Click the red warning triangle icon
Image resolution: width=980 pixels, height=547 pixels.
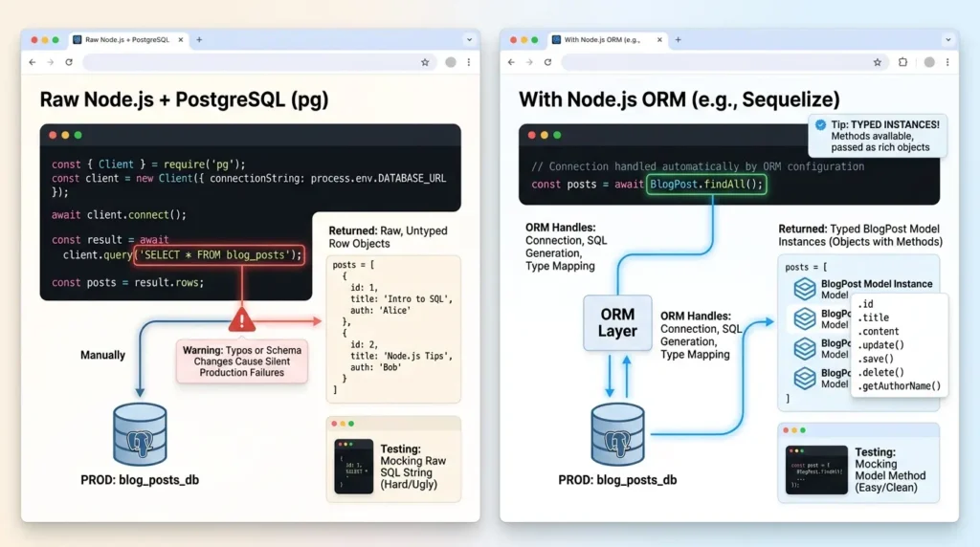pos(242,319)
